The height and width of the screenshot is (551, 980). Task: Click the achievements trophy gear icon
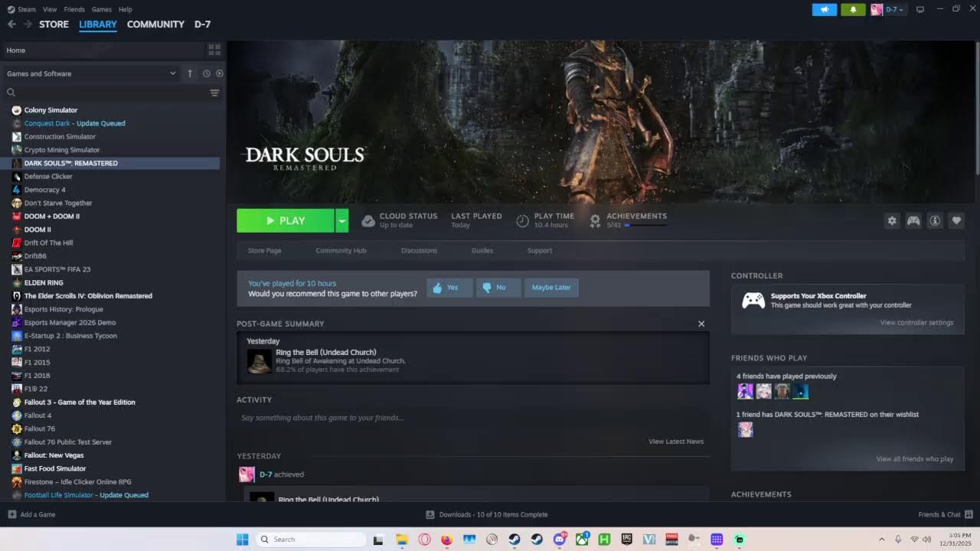coord(595,220)
